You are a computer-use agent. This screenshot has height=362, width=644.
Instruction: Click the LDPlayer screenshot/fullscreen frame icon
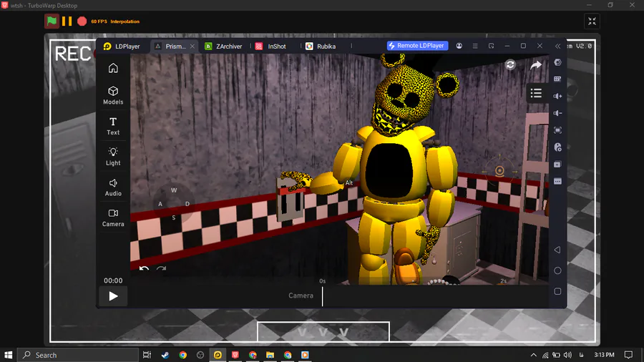[557, 130]
